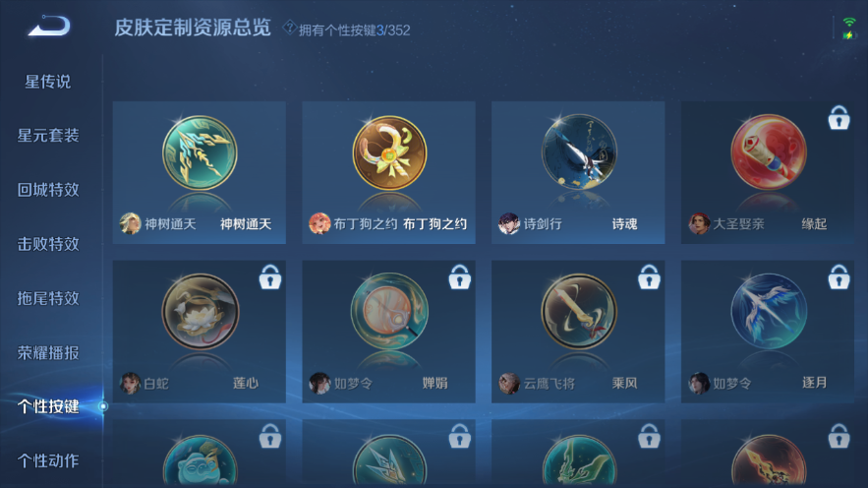This screenshot has height=488, width=868.
Task: Switch to the 星传说 tab
Action: pos(47,82)
